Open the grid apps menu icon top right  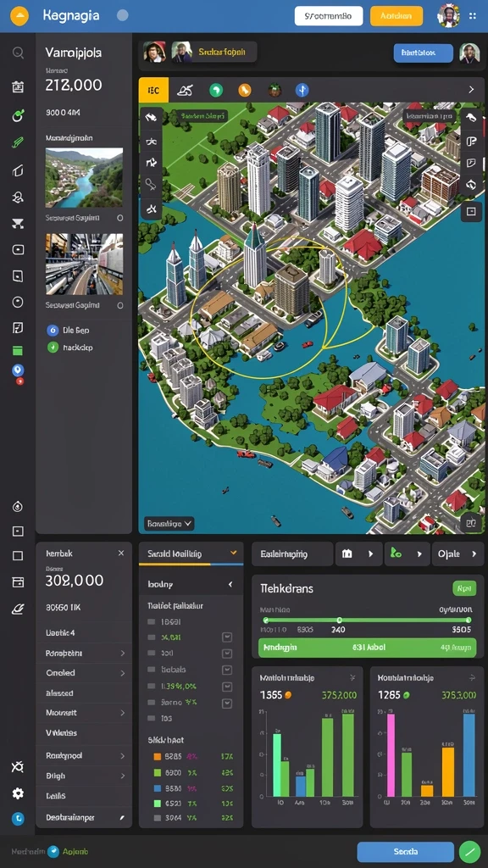coord(473,16)
